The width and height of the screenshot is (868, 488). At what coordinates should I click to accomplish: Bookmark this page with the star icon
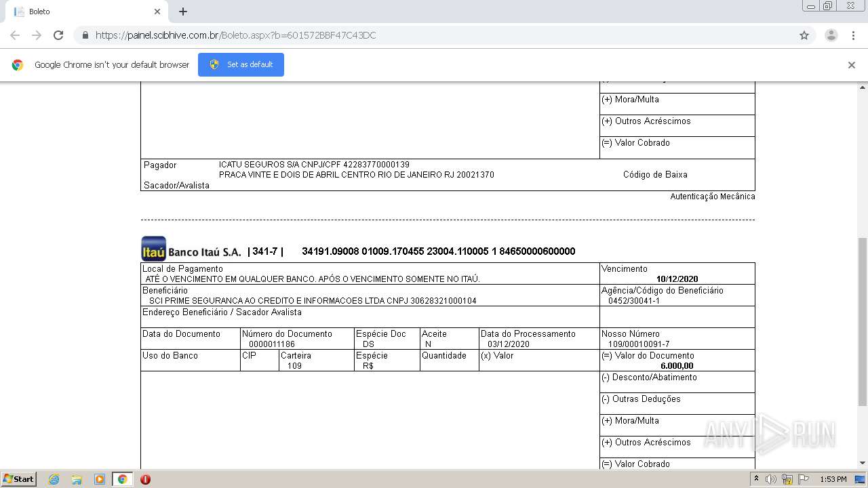[x=804, y=35]
